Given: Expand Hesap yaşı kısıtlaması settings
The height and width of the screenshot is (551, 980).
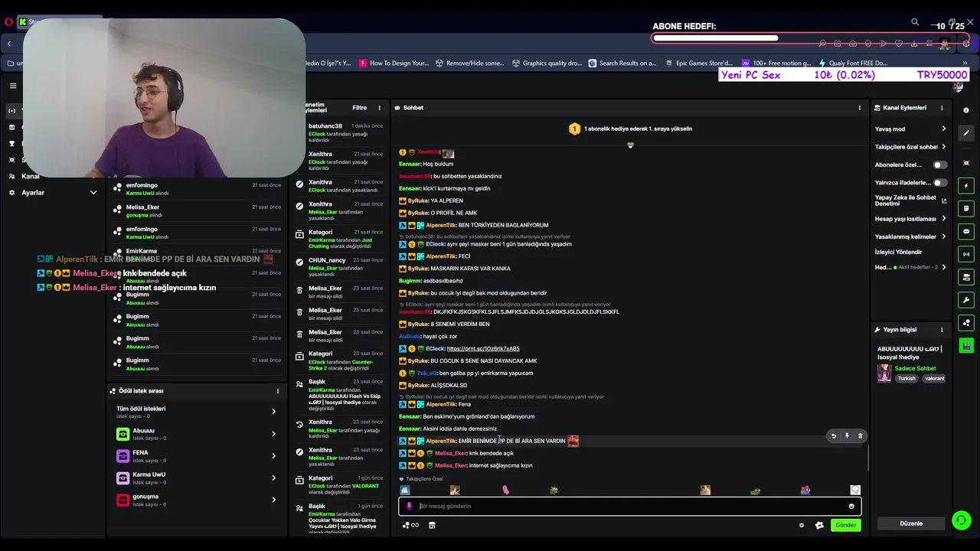Looking at the screenshot, I should pos(910,219).
